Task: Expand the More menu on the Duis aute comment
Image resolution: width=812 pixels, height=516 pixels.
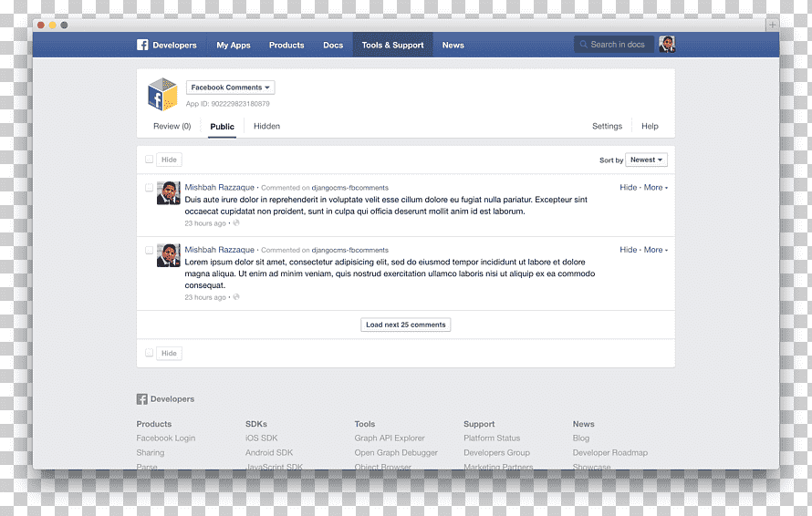Action: click(656, 188)
